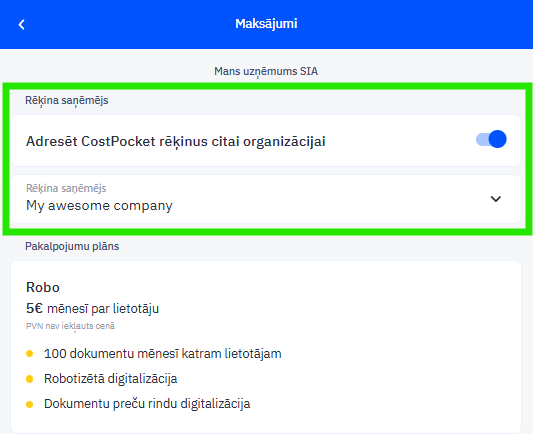Click yellow bullet beside 100 dokumentu mēnesī
This screenshot has height=434, width=533.
coord(30,353)
